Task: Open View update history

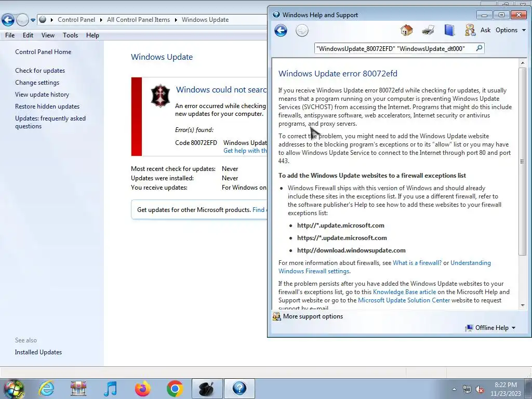Action: pyautogui.click(x=42, y=95)
